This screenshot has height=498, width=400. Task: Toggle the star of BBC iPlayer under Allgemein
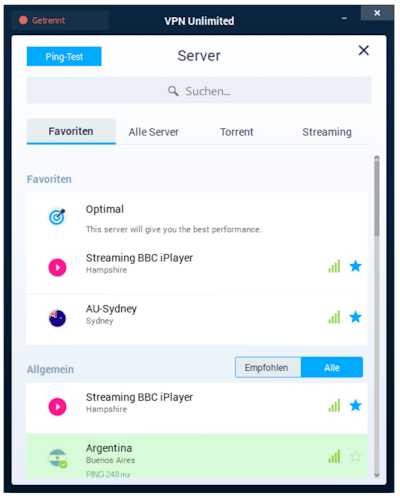pyautogui.click(x=356, y=405)
